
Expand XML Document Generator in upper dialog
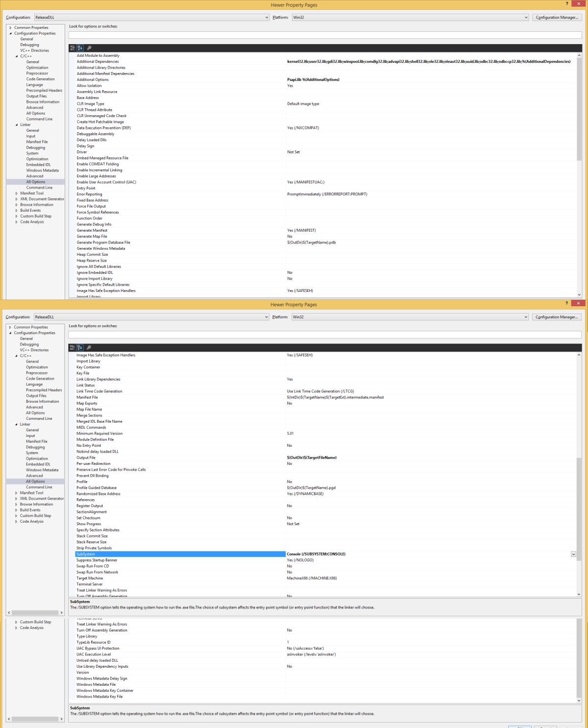tap(17, 199)
